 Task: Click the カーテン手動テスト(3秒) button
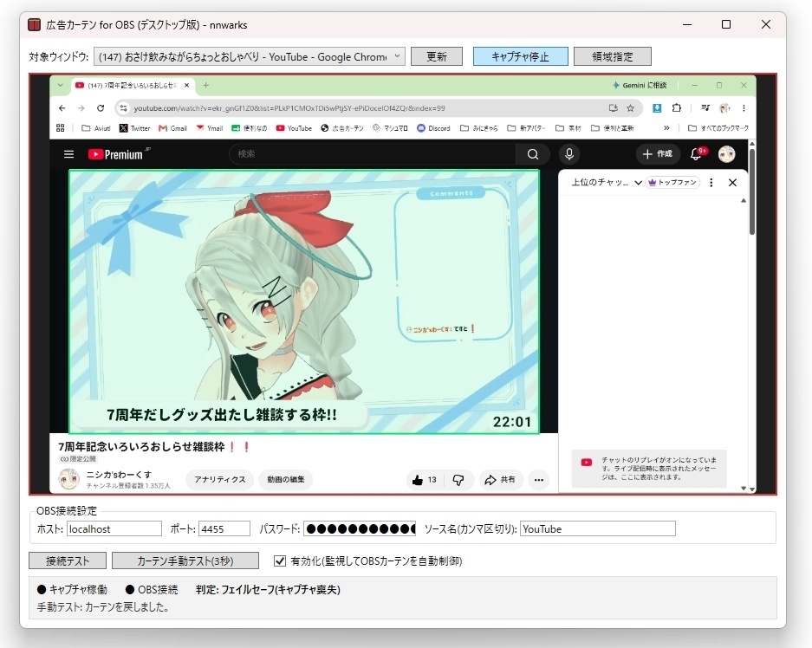[185, 561]
